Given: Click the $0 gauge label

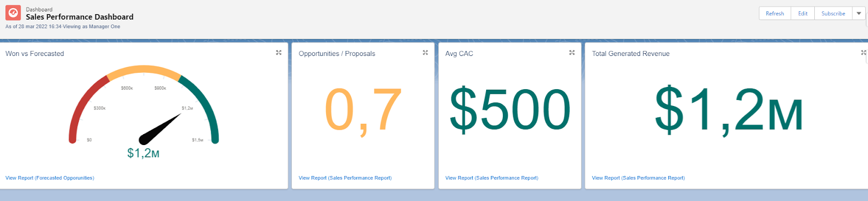Looking at the screenshot, I should point(89,140).
